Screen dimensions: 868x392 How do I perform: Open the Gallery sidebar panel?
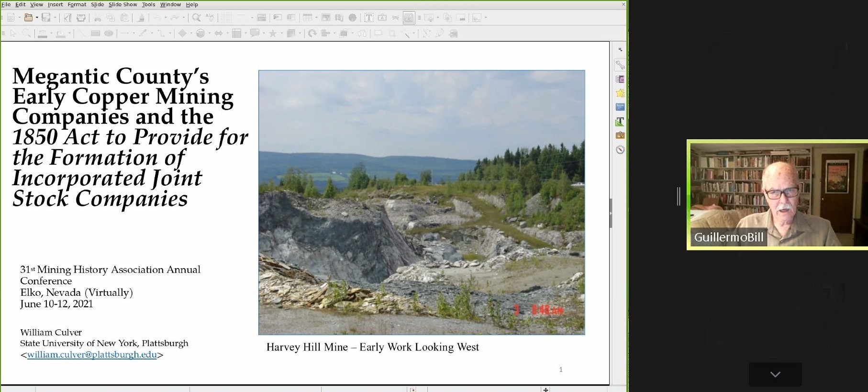[620, 135]
